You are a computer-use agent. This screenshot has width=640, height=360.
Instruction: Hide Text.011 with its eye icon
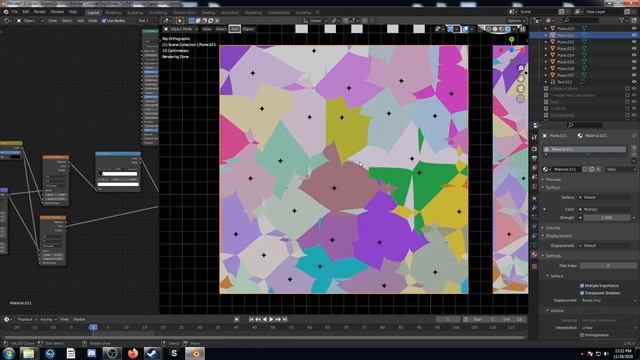coord(634,82)
